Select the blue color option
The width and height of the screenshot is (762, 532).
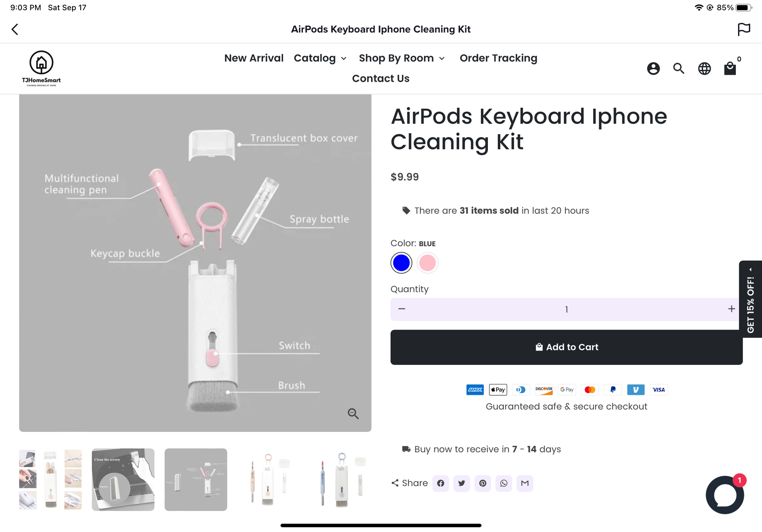tap(401, 263)
